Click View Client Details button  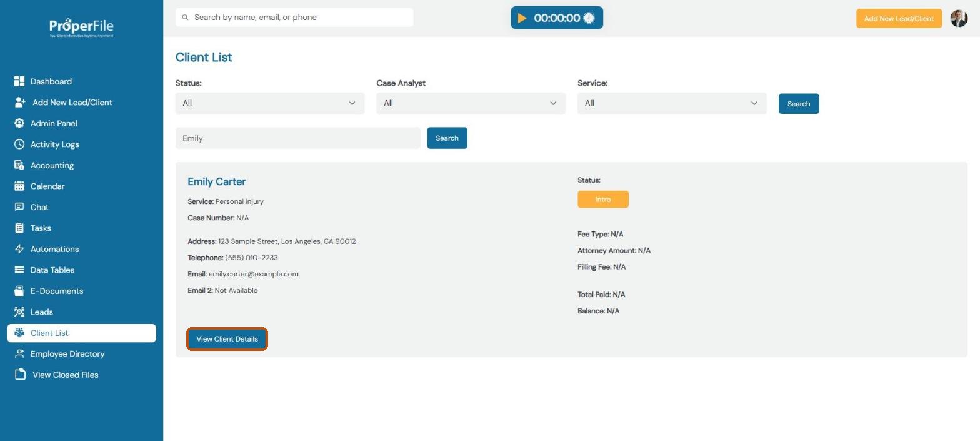pos(227,339)
